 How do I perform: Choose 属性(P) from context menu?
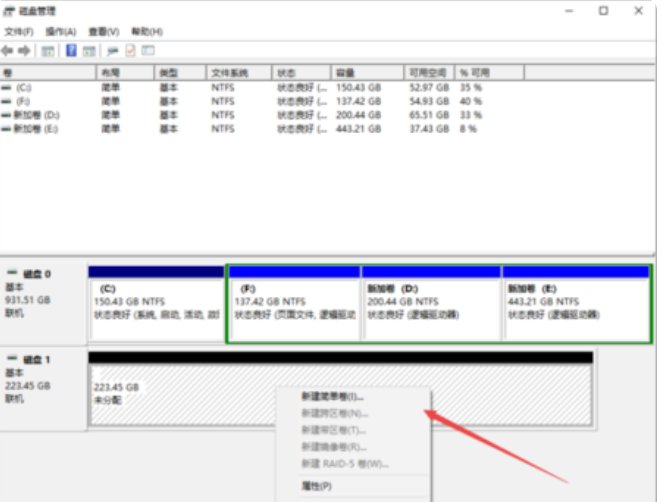click(x=317, y=486)
